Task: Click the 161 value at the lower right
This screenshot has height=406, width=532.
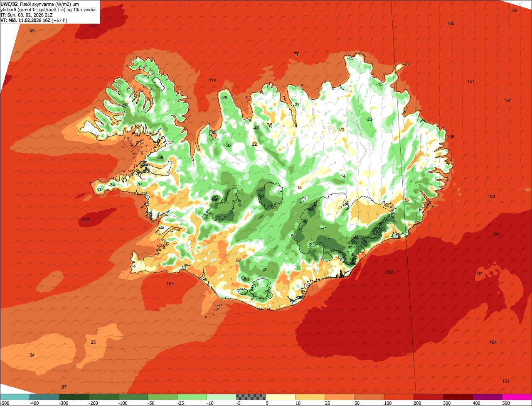Action: pyautogui.click(x=506, y=381)
